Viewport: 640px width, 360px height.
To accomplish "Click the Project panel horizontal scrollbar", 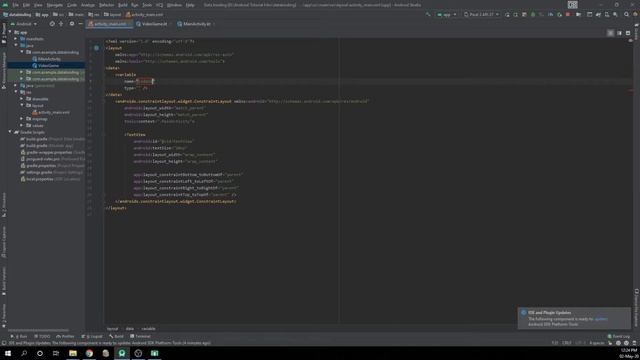I will coord(39,330).
